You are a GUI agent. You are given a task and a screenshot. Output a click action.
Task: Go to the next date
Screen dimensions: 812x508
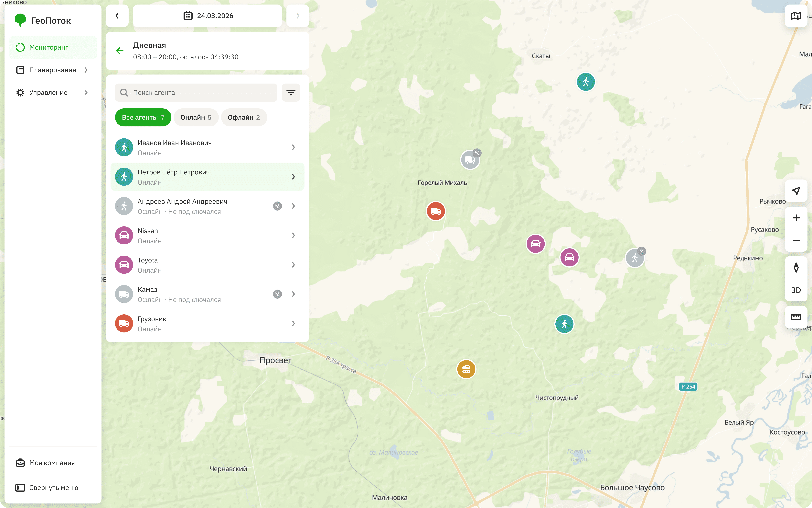click(298, 16)
